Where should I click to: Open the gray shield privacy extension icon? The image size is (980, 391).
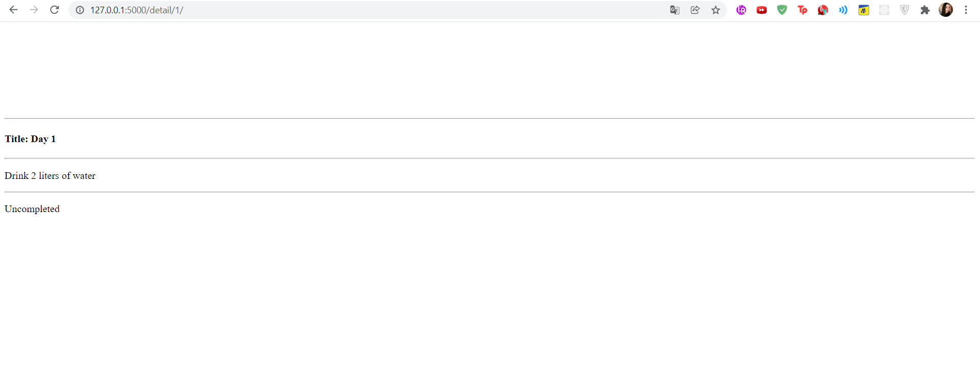(904, 10)
